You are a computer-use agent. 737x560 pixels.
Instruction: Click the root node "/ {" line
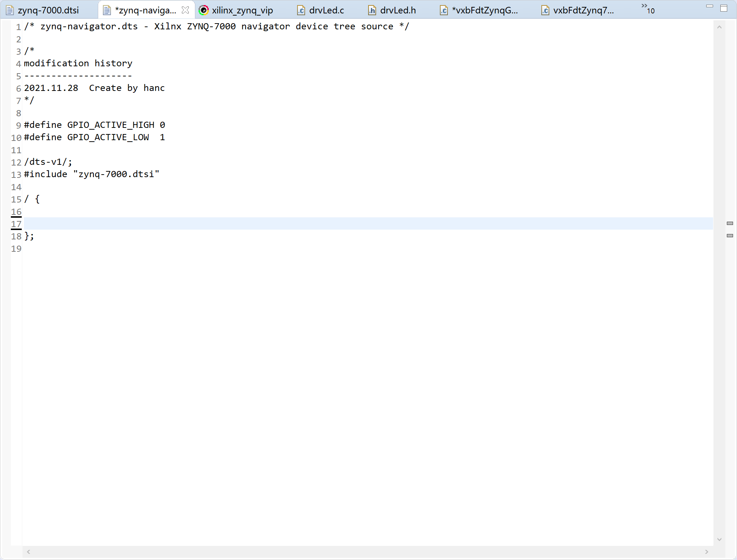click(x=32, y=199)
